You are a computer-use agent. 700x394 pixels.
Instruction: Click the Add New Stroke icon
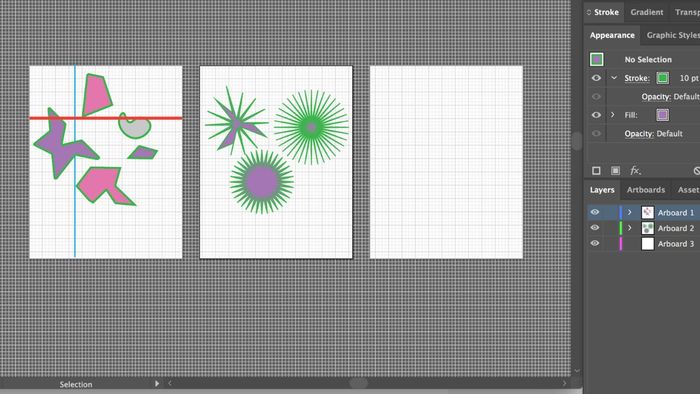point(596,170)
